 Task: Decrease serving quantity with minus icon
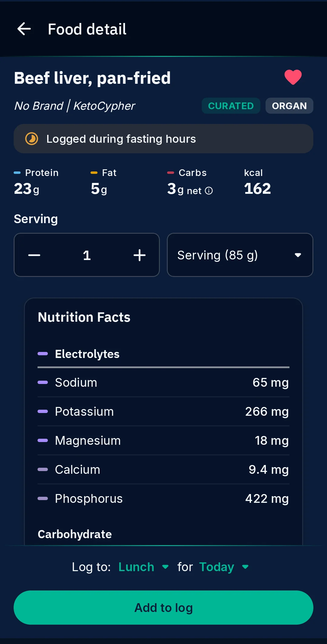[34, 255]
